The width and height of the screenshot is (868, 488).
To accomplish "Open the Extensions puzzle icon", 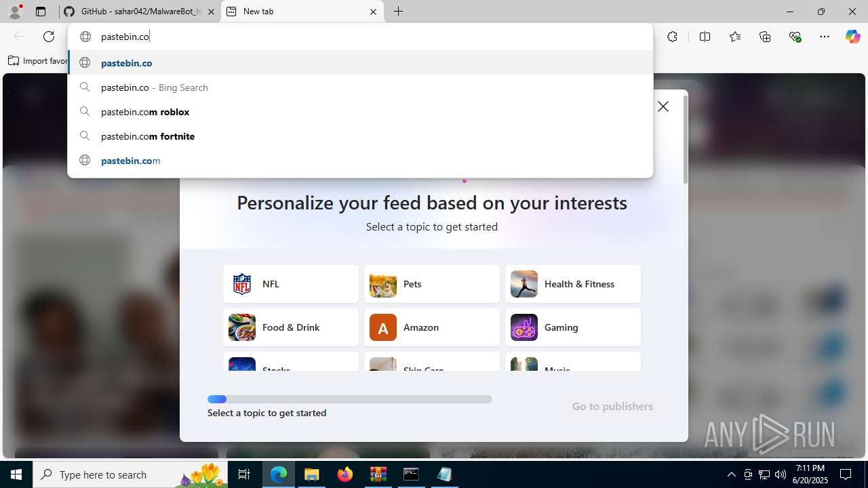I will [672, 37].
